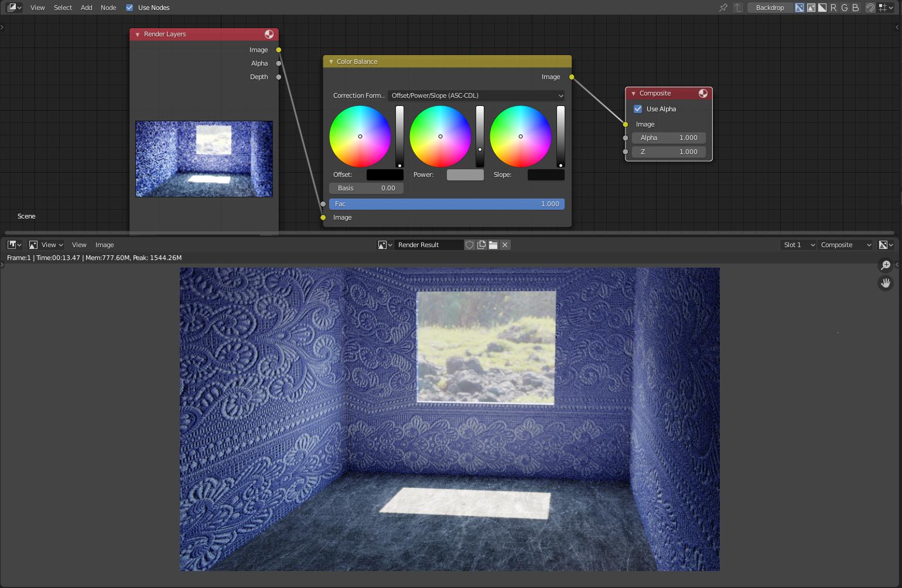Viewport: 902px width, 588px height.
Task: Open the Image menu in image editor
Action: [104, 245]
